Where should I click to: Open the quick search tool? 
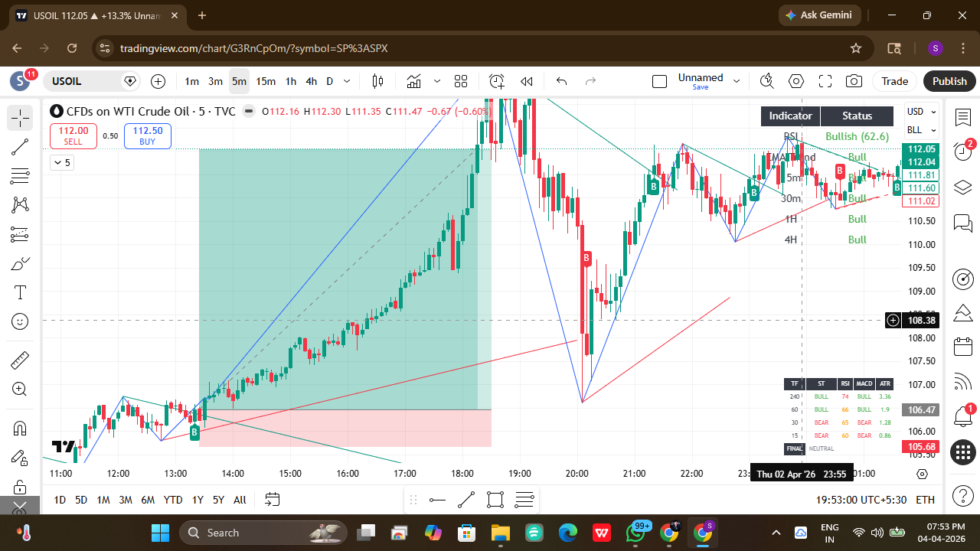point(767,81)
